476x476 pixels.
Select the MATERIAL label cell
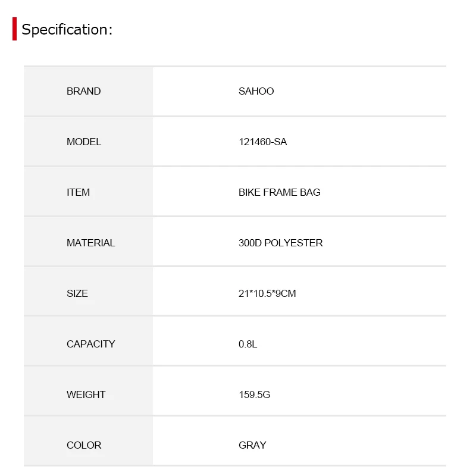[x=88, y=243]
